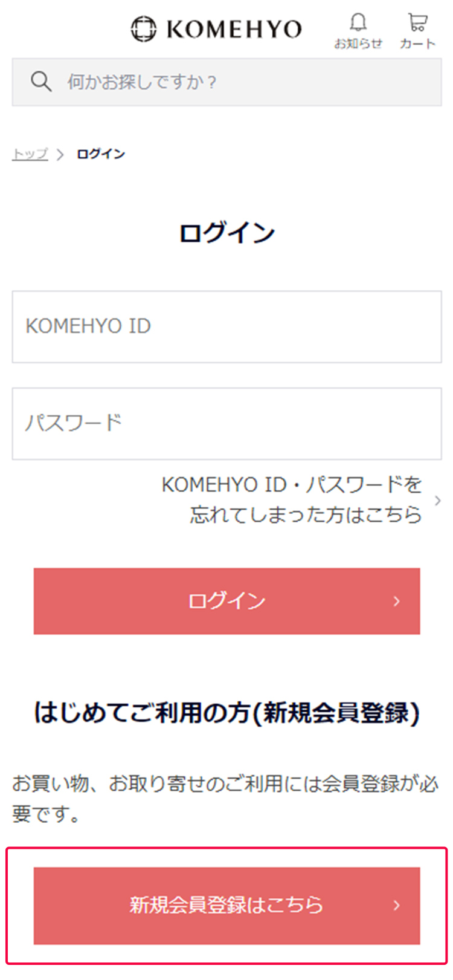Open the お知らせ notification bell icon
Screen dimensions: 453x980
(359, 23)
